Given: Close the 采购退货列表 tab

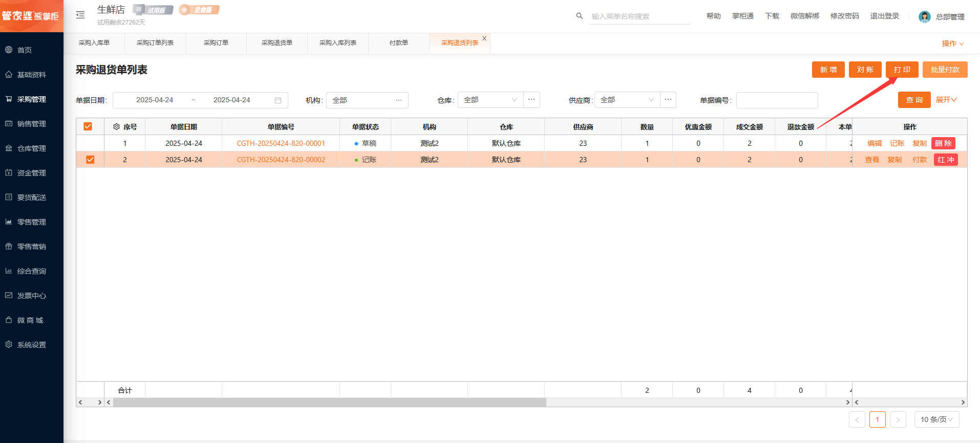Looking at the screenshot, I should click(x=484, y=38).
